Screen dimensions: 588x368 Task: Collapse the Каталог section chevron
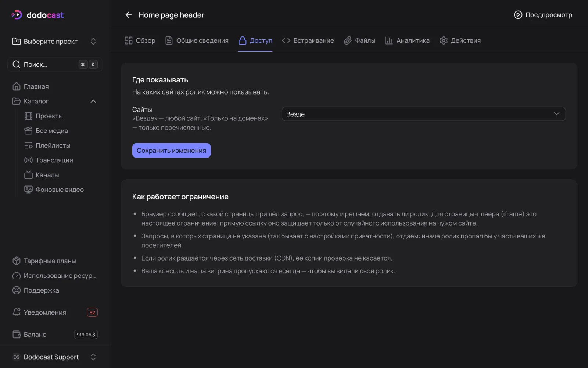[93, 101]
